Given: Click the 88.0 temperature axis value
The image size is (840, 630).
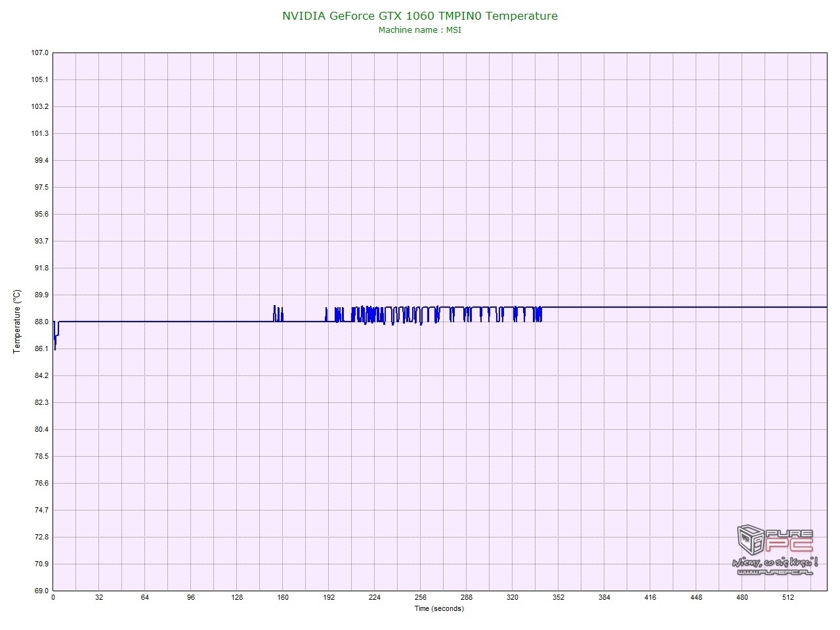Looking at the screenshot, I should (x=41, y=322).
